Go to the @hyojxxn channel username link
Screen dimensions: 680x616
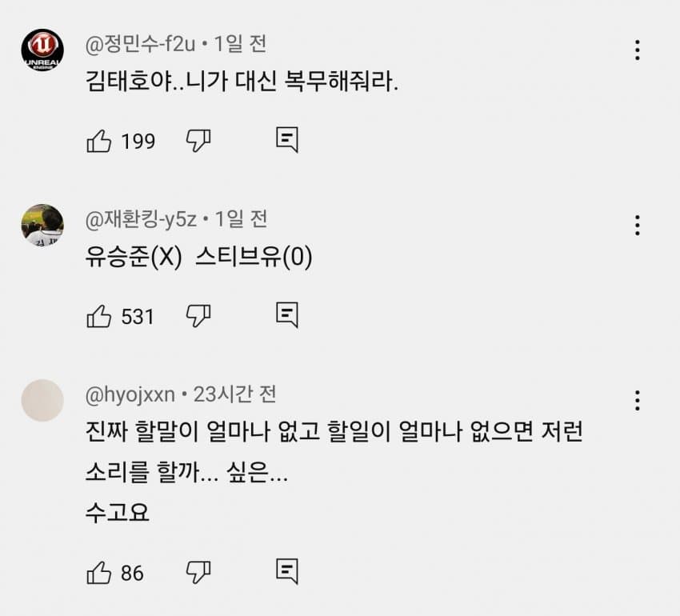129,394
